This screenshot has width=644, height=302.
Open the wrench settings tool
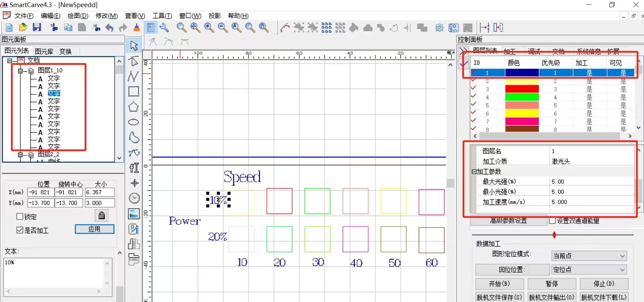[x=164, y=27]
